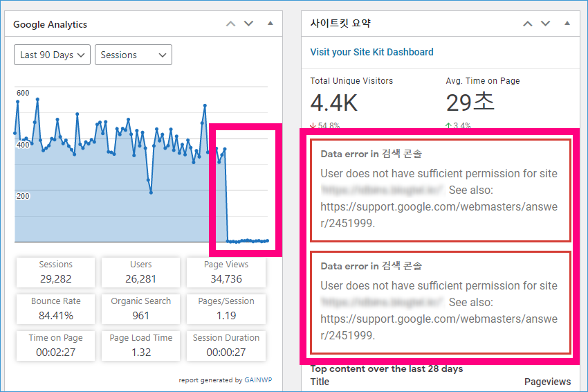The width and height of the screenshot is (588, 392).
Task: Select the Page Load Time 1.32 box
Action: (x=140, y=346)
